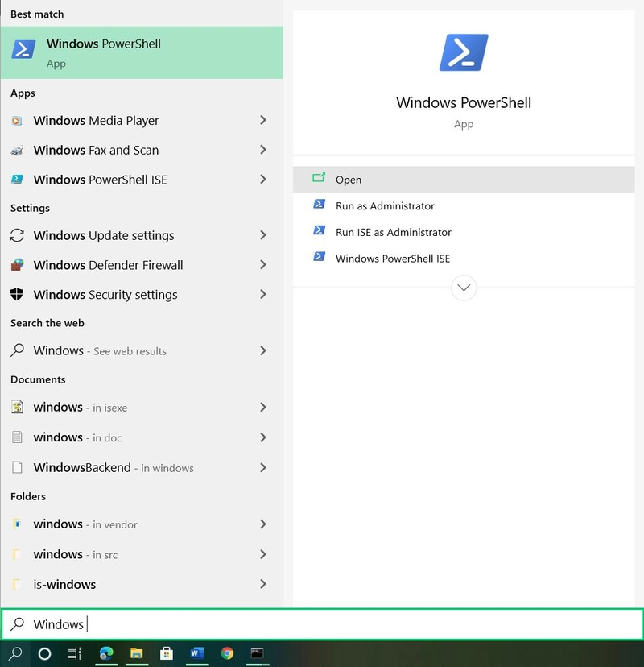The height and width of the screenshot is (667, 644).
Task: Expand 'windows in isexe' arrow
Action: point(263,407)
